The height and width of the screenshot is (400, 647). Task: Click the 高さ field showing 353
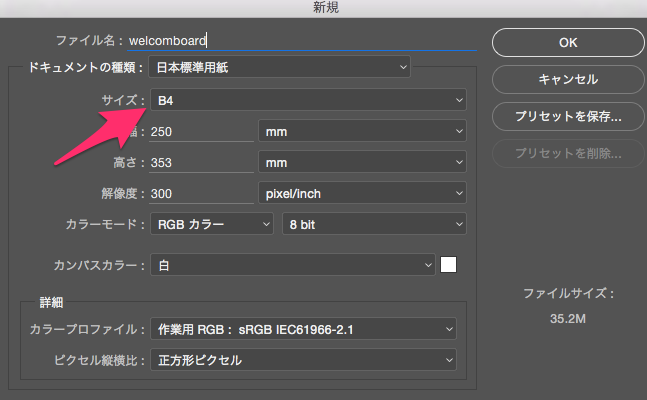pos(201,163)
